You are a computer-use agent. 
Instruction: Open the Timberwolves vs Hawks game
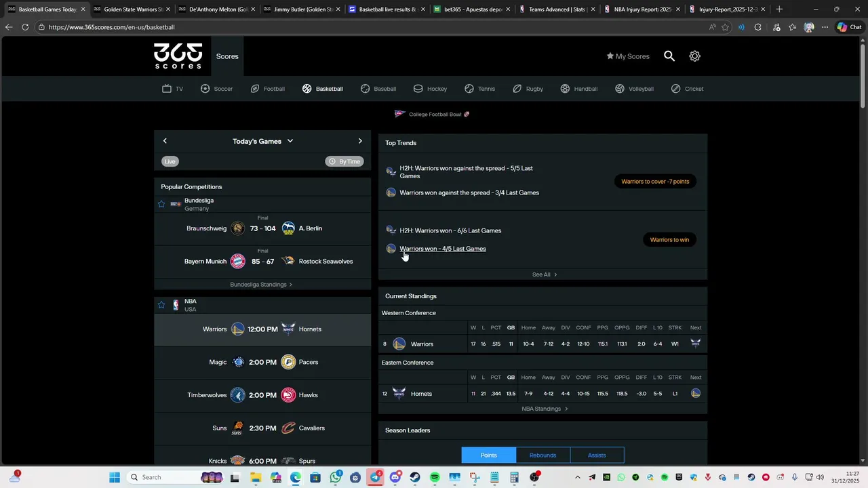click(262, 395)
